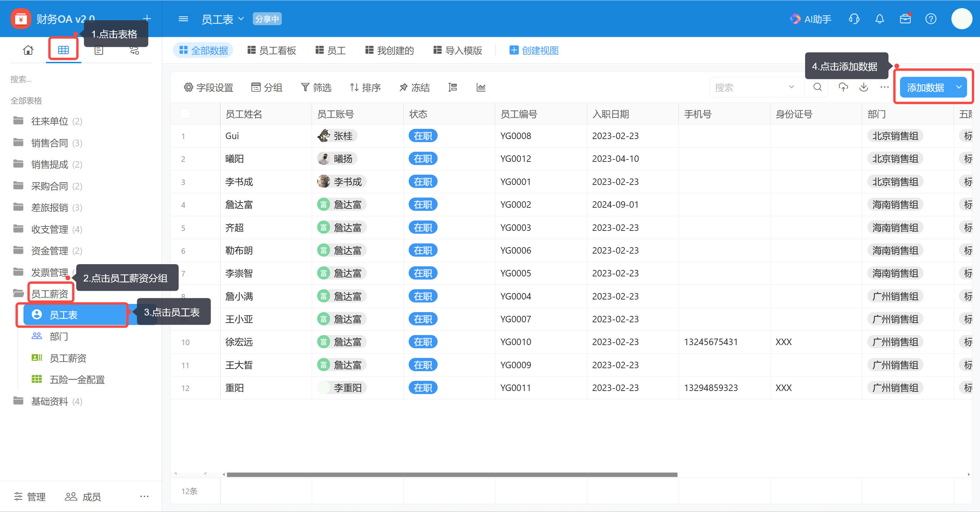Click the cloud upload import icon

point(843,87)
